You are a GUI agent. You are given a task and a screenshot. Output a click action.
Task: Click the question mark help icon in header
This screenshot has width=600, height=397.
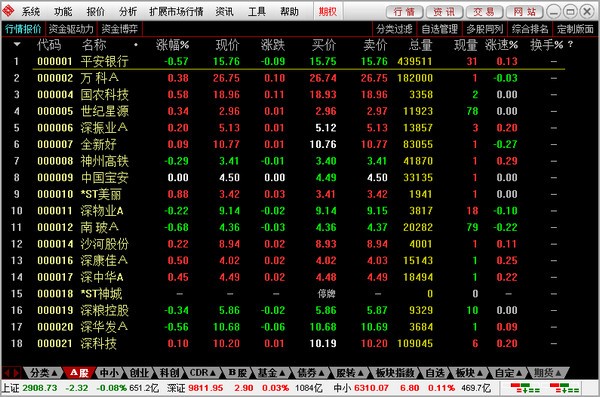570,44
